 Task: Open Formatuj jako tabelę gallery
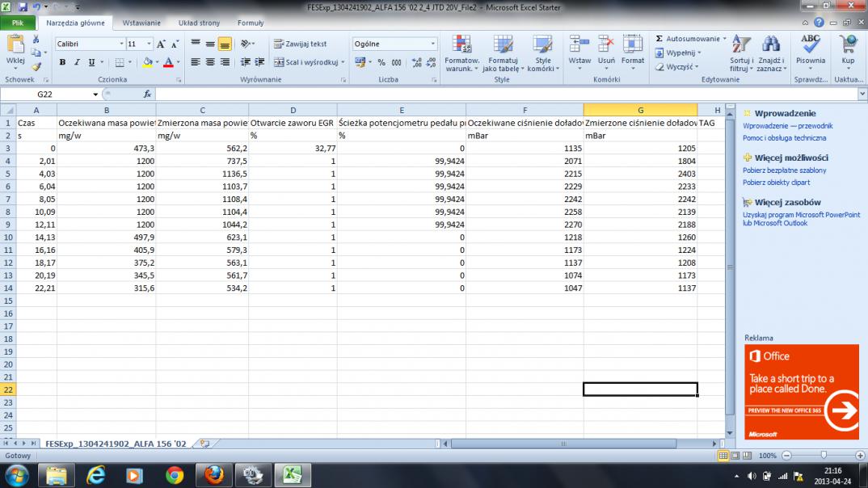click(503, 53)
